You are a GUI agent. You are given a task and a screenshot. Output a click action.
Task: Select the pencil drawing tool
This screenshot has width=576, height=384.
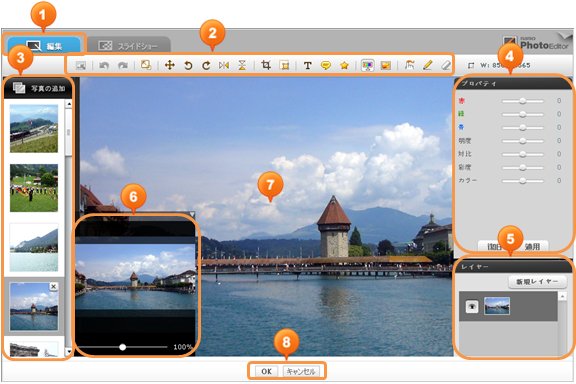tap(427, 65)
